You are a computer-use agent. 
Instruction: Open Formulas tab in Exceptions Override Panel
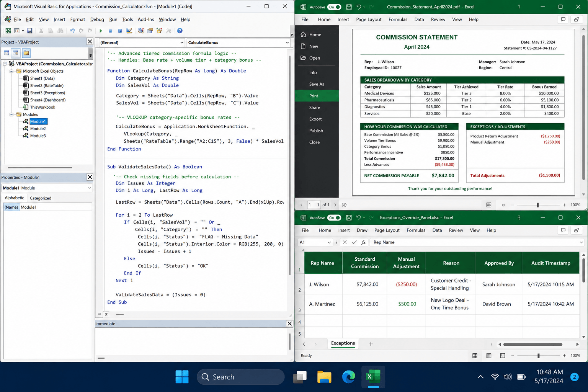(x=416, y=230)
